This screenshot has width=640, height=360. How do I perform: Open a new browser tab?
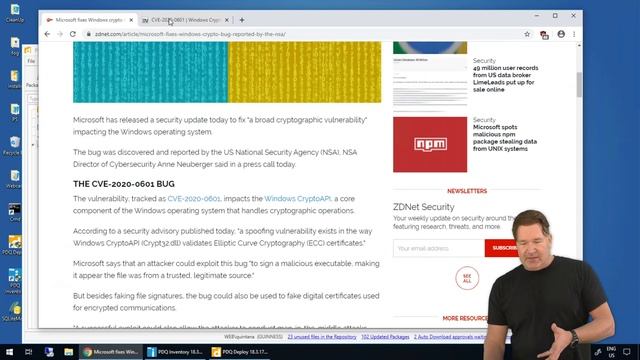tap(242, 20)
